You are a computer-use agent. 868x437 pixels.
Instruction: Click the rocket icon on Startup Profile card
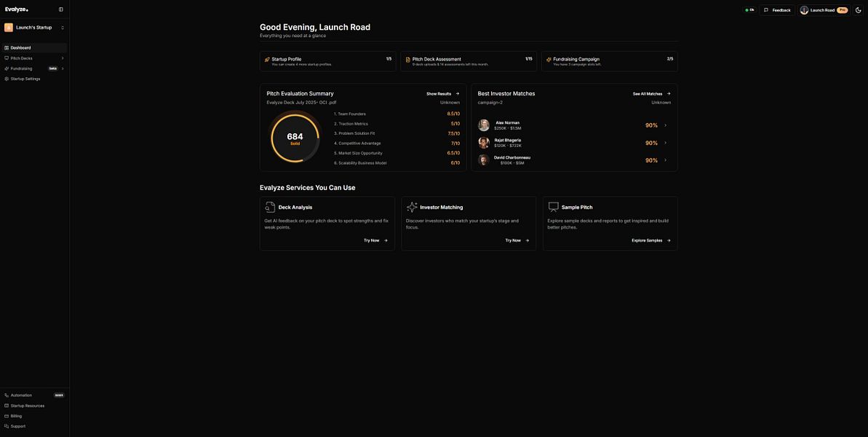(x=267, y=59)
